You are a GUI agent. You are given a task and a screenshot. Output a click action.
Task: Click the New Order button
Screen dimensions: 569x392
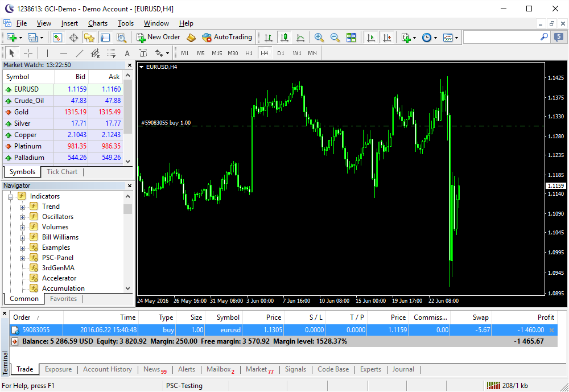pos(158,37)
